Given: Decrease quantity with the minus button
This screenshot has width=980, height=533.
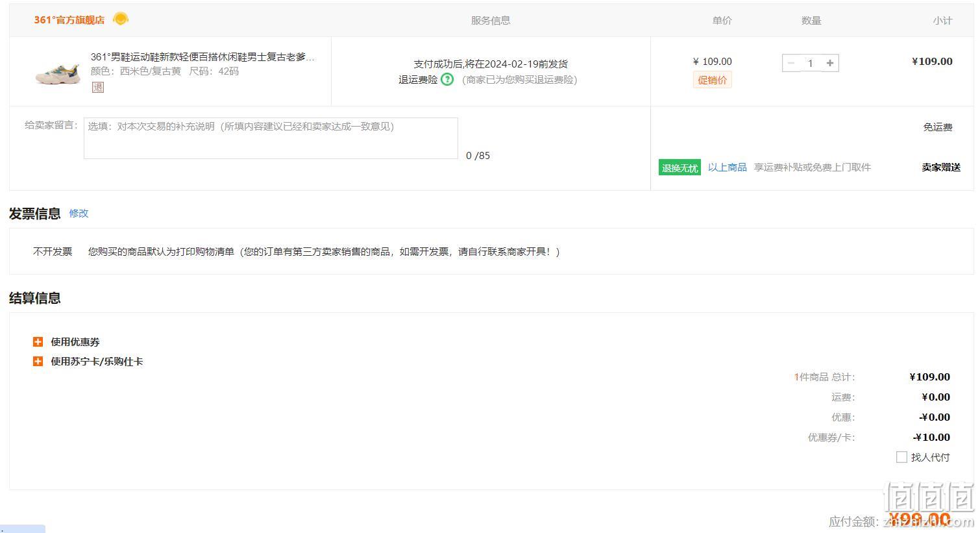Looking at the screenshot, I should tap(790, 63).
